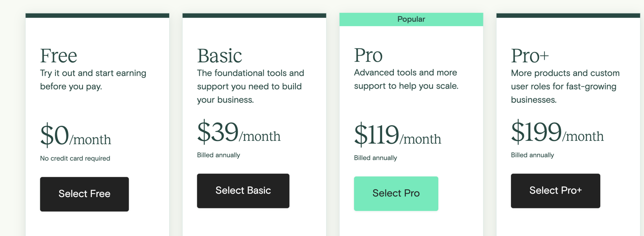Click the green Select Pro button
Screen dimensions: 644x236
click(396, 193)
